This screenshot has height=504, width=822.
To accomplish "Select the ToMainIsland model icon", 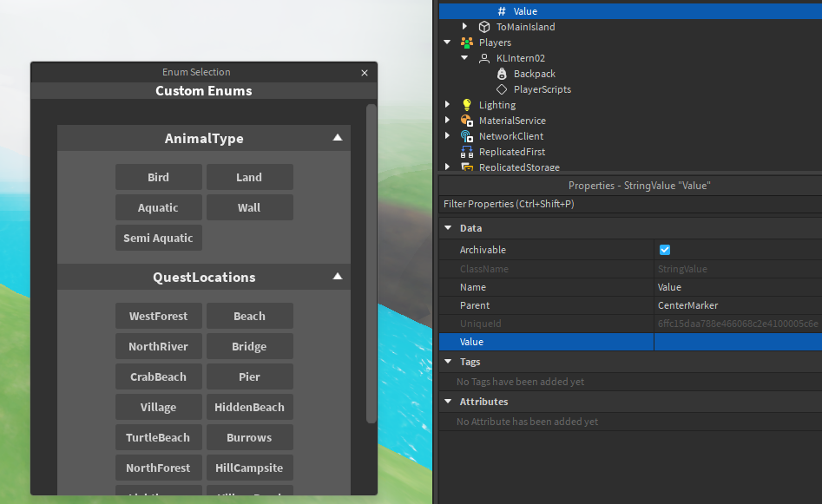I will pyautogui.click(x=483, y=26).
